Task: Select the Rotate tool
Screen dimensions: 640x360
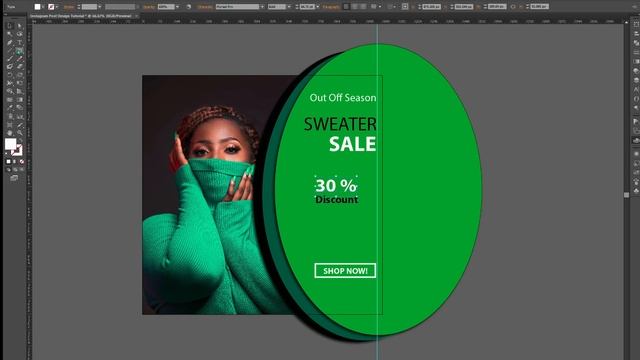Action: tap(9, 75)
